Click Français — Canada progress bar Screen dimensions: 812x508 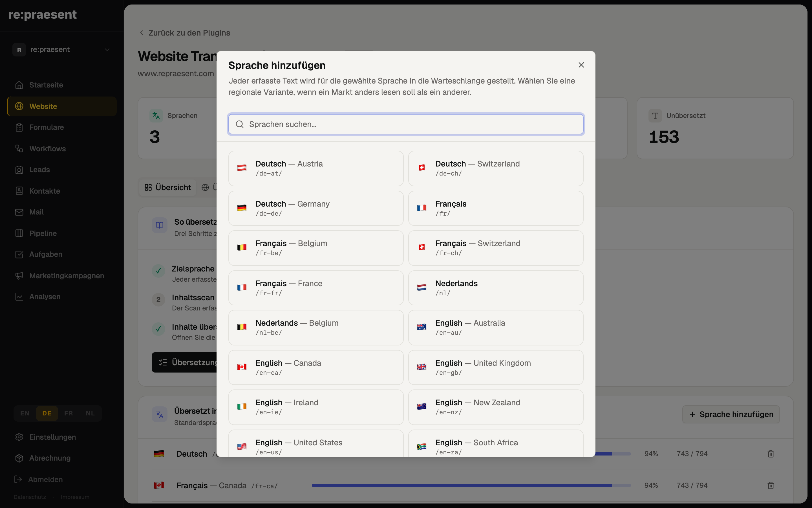click(x=471, y=485)
